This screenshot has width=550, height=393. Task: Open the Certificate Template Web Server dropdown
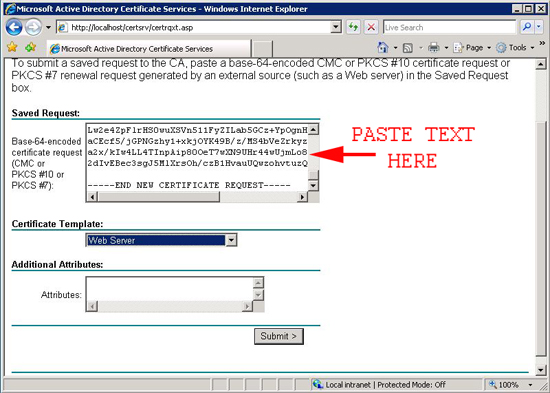[162, 240]
